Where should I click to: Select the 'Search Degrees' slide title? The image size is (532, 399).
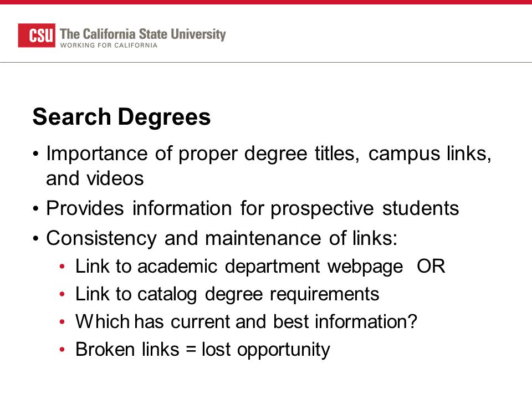click(121, 117)
